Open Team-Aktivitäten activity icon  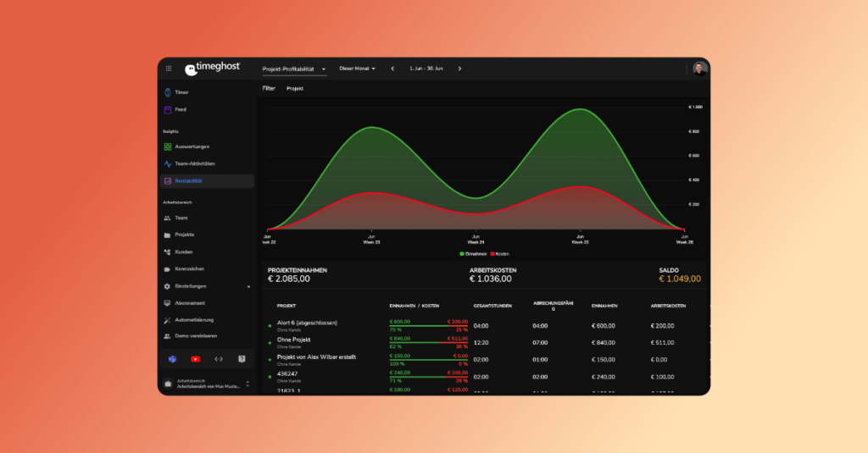pyautogui.click(x=168, y=163)
